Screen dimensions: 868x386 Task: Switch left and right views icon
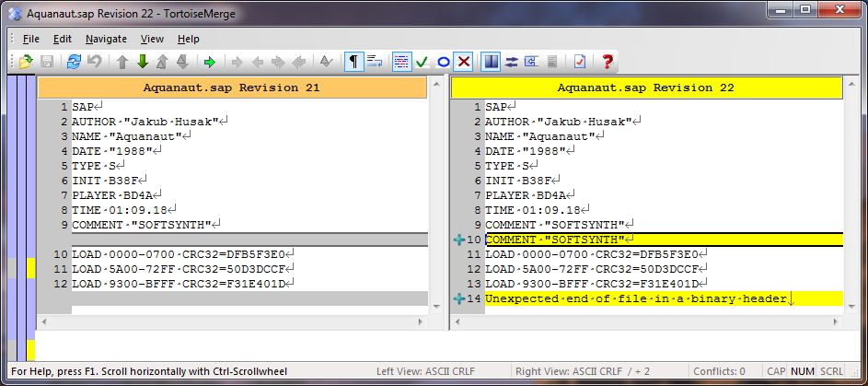click(x=511, y=62)
